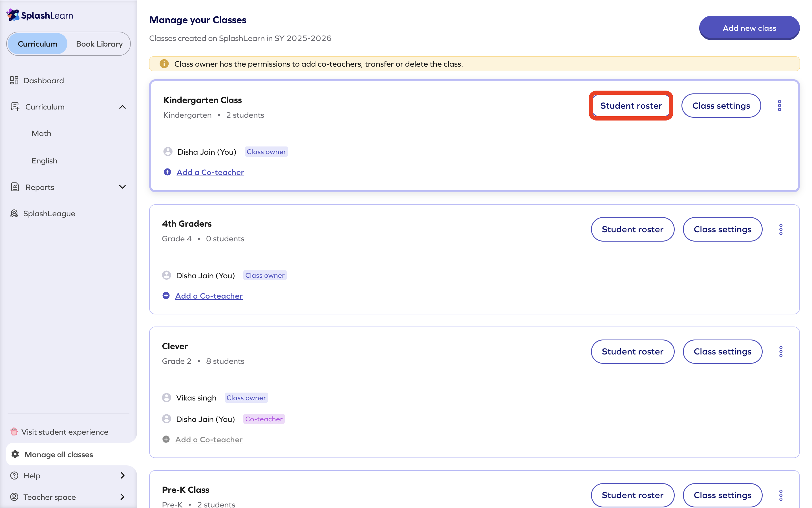Select Math under Curriculum
The height and width of the screenshot is (508, 812).
point(41,133)
